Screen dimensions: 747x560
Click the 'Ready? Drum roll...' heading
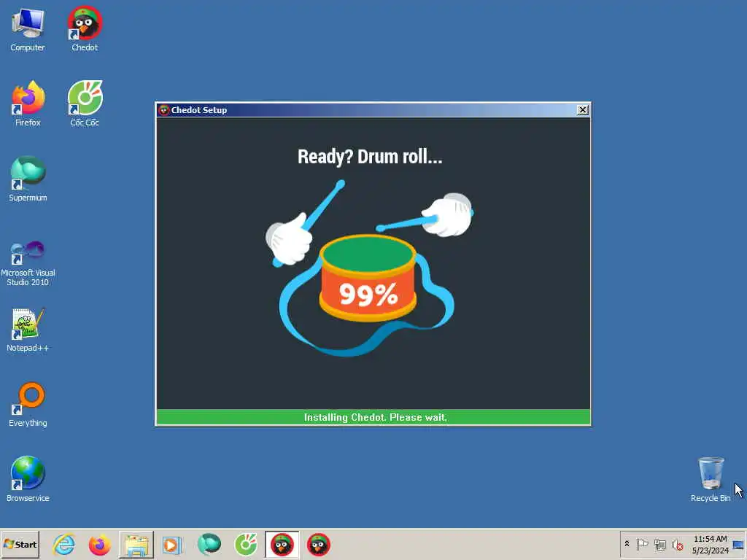(370, 157)
